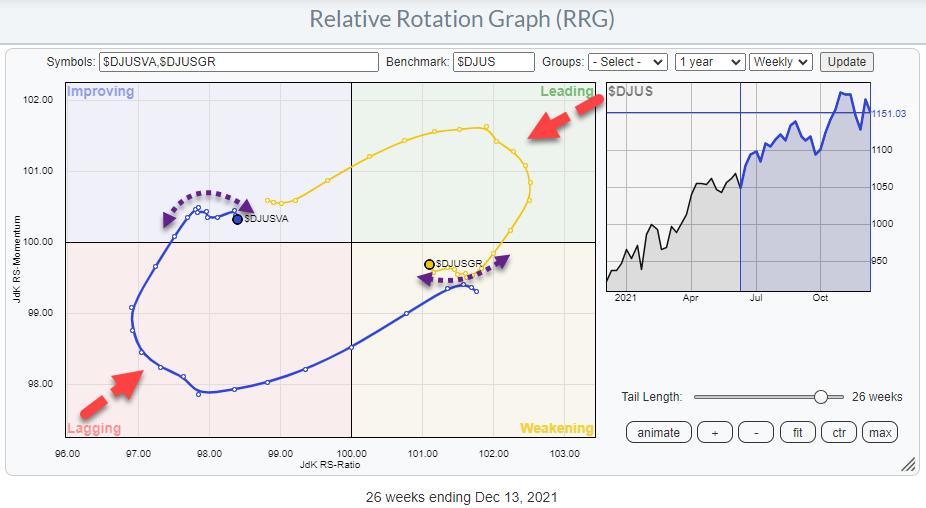Click the Improving quadrant label

coord(100,92)
